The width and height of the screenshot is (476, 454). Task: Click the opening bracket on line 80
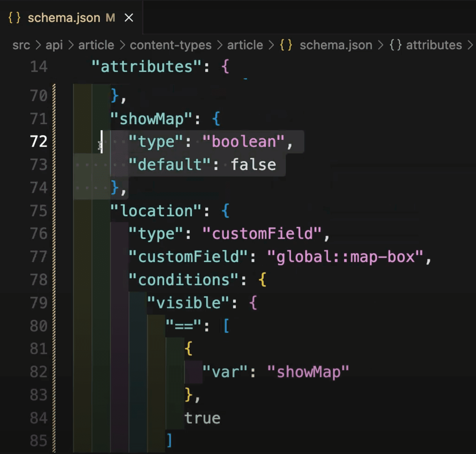point(226,326)
